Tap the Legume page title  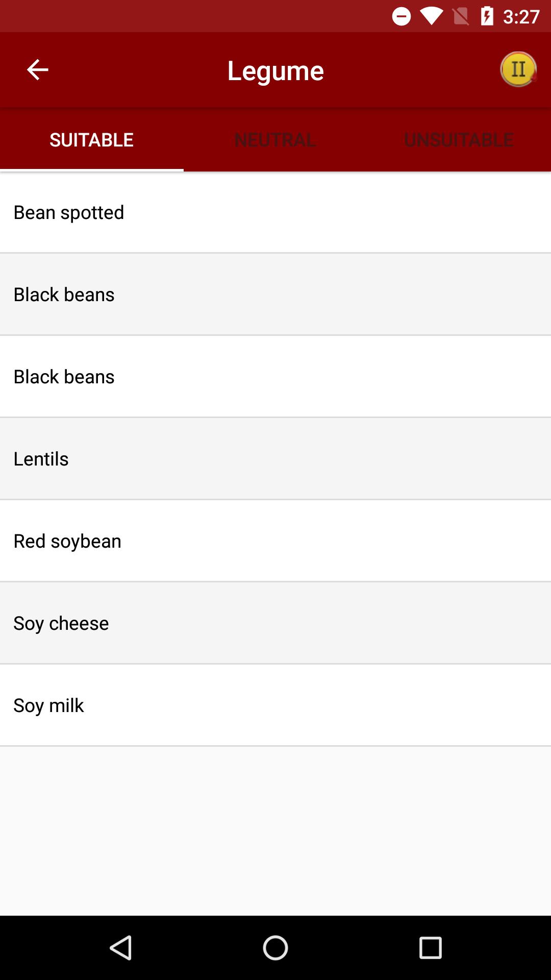(x=275, y=70)
